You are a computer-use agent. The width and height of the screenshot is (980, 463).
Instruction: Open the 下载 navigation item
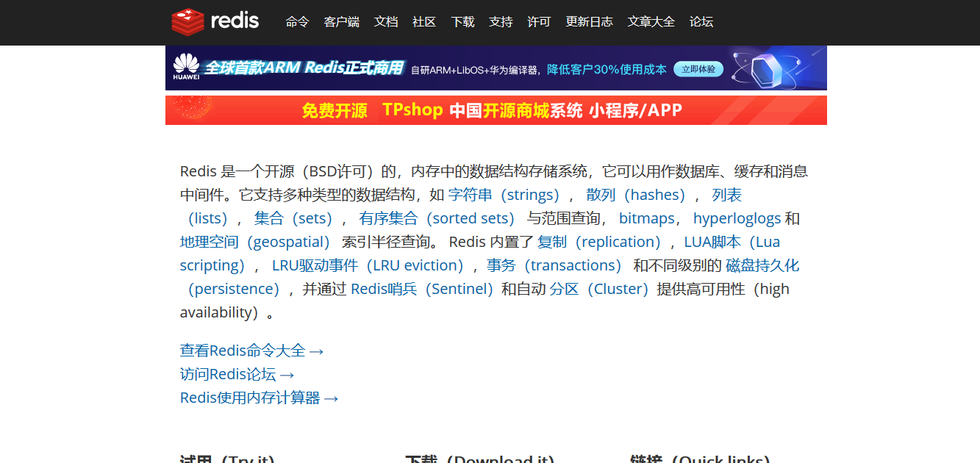coord(462,22)
